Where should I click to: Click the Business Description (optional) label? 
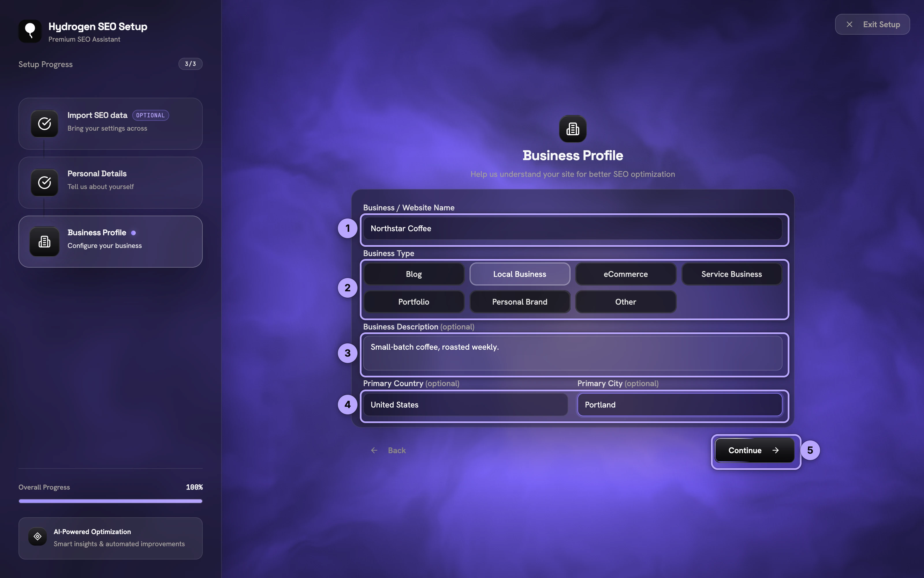(419, 327)
